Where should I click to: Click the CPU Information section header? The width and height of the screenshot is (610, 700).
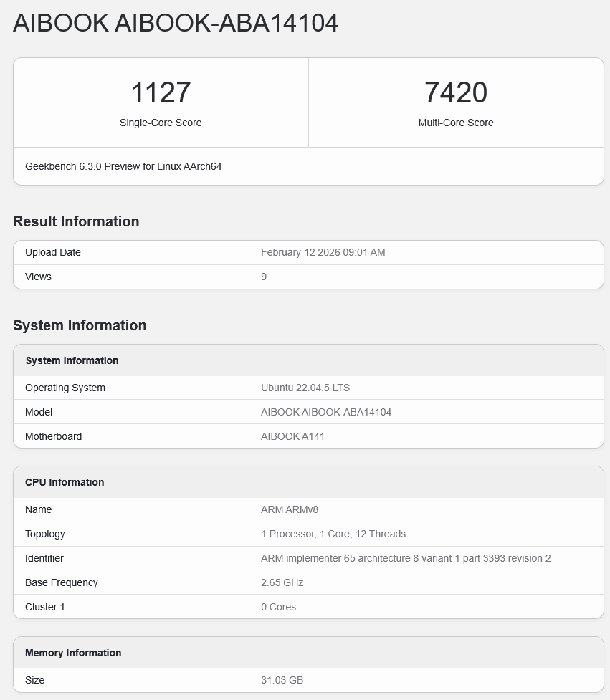click(x=65, y=482)
